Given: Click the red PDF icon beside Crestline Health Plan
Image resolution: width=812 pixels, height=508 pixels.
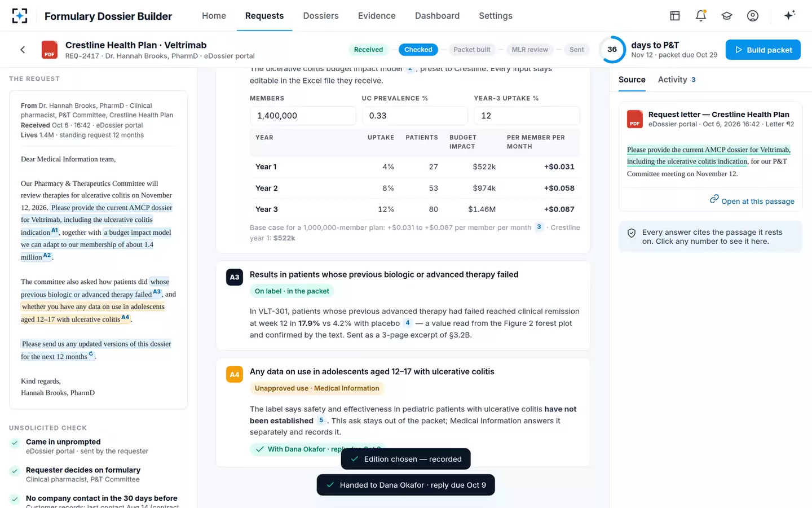Looking at the screenshot, I should point(50,50).
